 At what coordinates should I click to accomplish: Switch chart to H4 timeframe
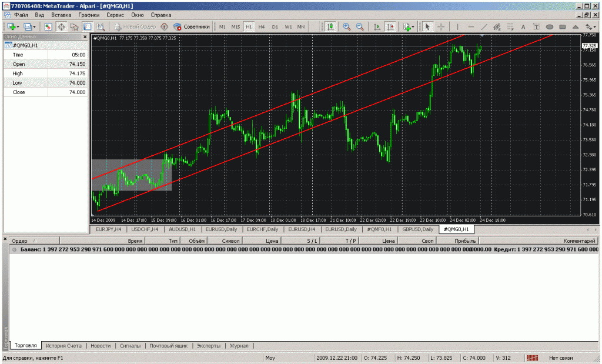(262, 27)
